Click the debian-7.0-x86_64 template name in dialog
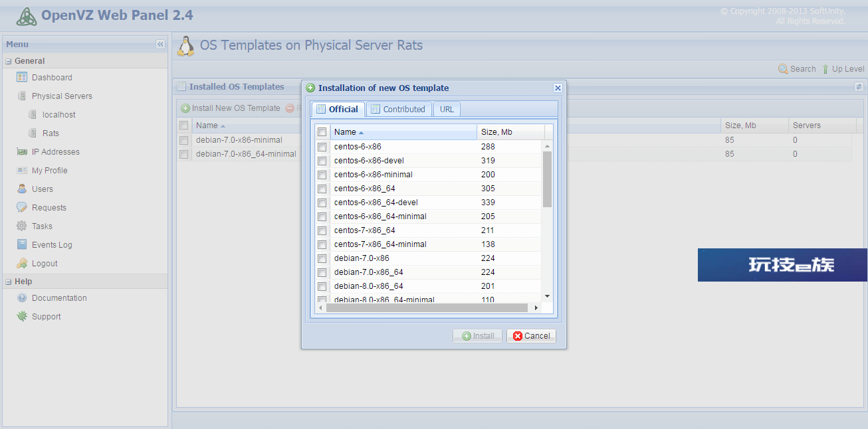This screenshot has height=429, width=868. (x=368, y=272)
